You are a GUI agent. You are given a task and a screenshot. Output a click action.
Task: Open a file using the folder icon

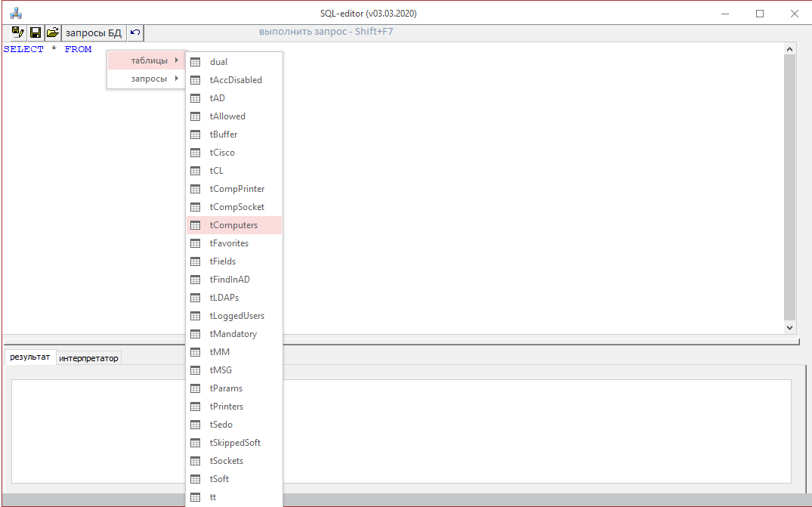52,32
